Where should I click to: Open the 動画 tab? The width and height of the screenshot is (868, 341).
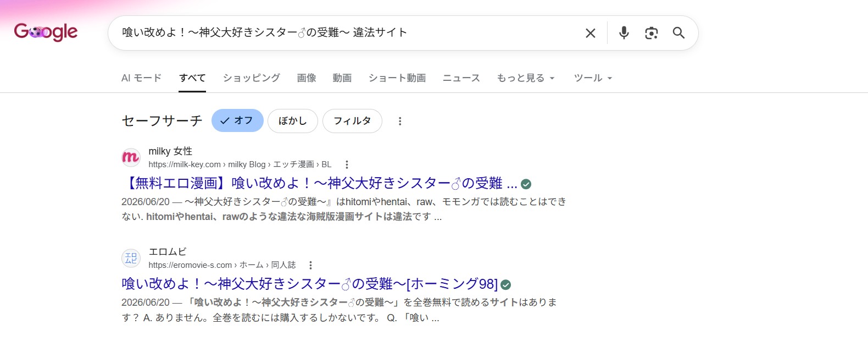342,78
